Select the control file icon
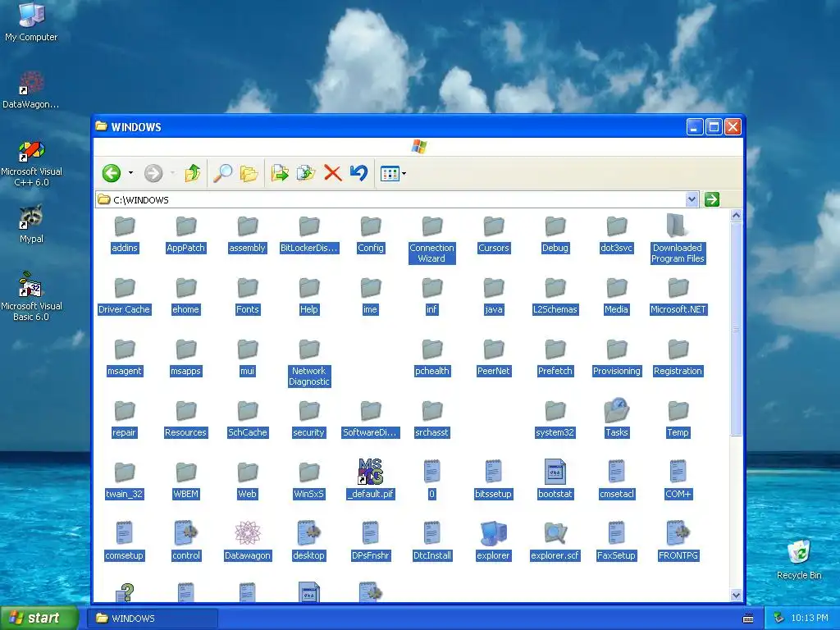 (x=186, y=533)
